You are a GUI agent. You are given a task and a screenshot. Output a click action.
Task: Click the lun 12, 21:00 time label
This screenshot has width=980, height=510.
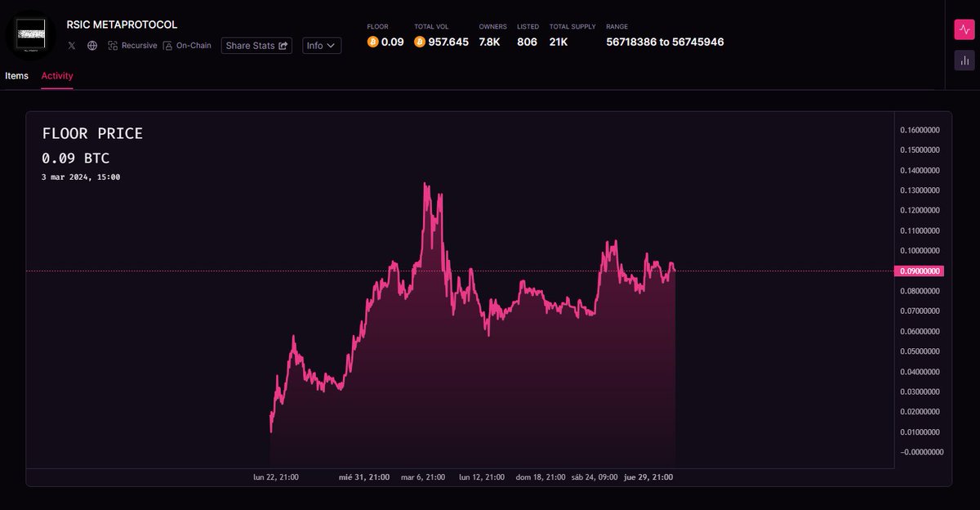pyautogui.click(x=482, y=477)
